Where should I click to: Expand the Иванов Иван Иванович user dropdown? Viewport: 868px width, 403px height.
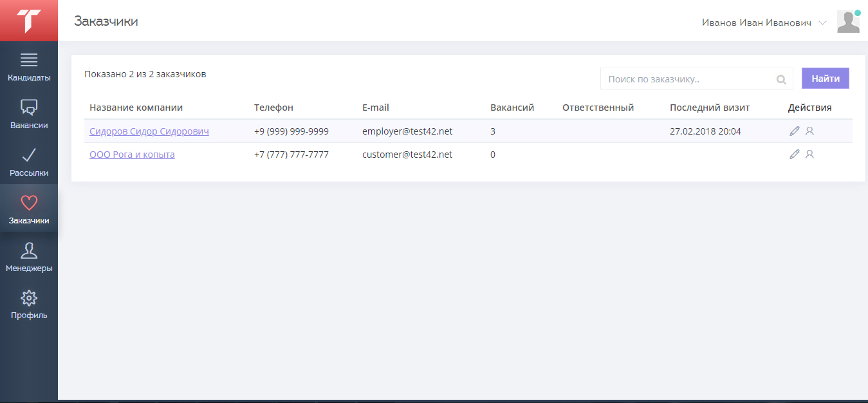point(822,23)
